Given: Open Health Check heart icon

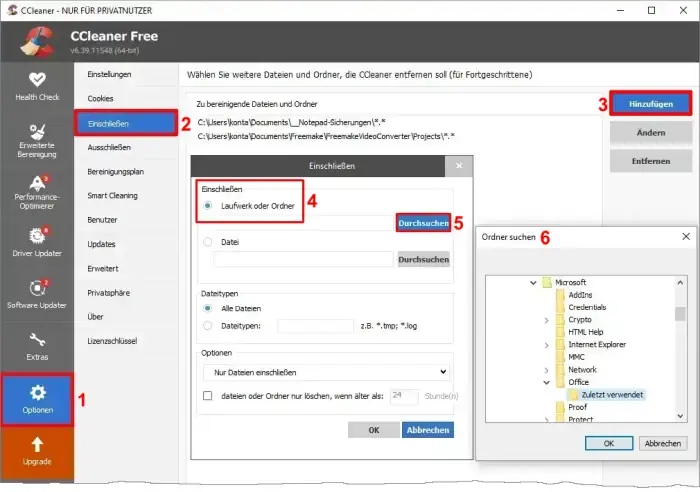Looking at the screenshot, I should click(37, 79).
